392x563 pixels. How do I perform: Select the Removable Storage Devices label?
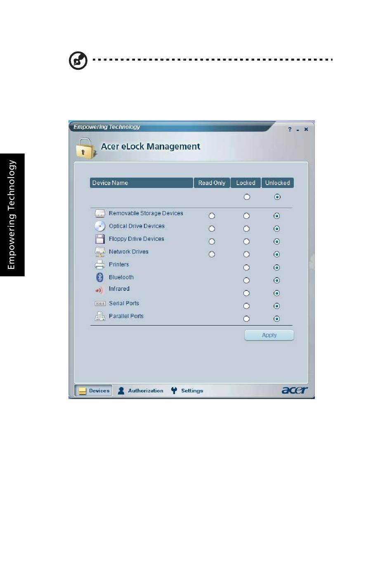coord(146,214)
